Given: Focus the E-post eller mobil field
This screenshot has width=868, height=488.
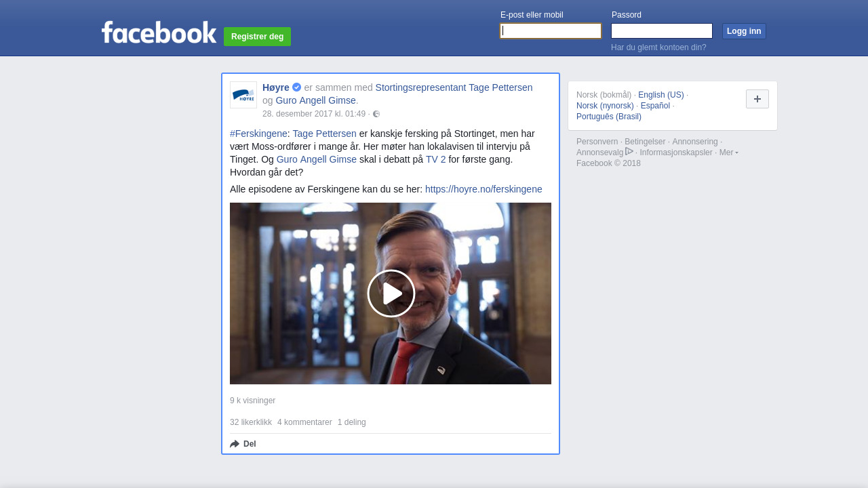Looking at the screenshot, I should click(x=550, y=31).
